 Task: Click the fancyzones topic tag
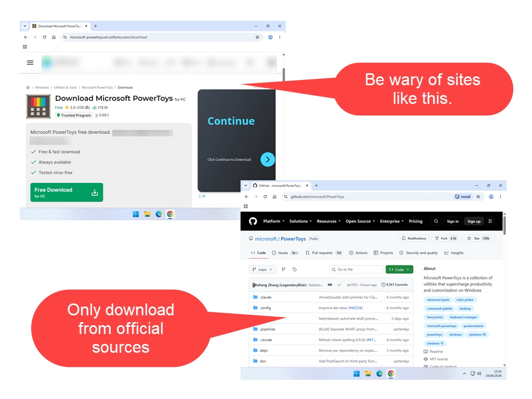click(435, 317)
